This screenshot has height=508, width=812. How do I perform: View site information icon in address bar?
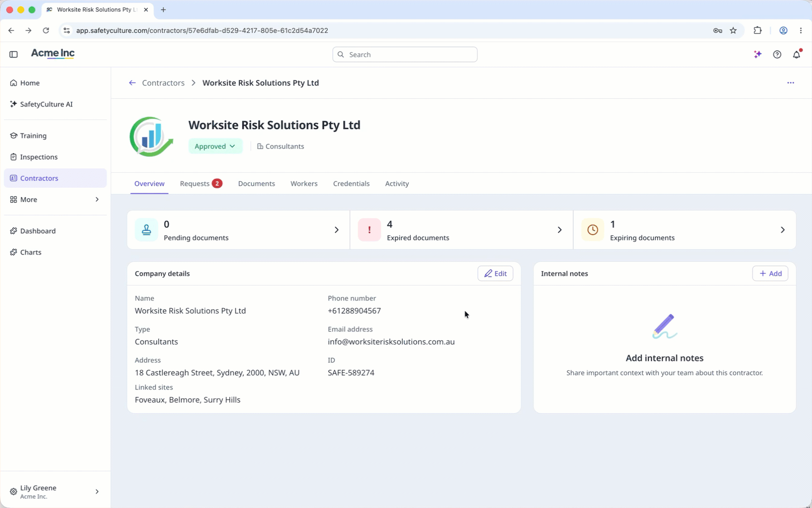click(67, 30)
